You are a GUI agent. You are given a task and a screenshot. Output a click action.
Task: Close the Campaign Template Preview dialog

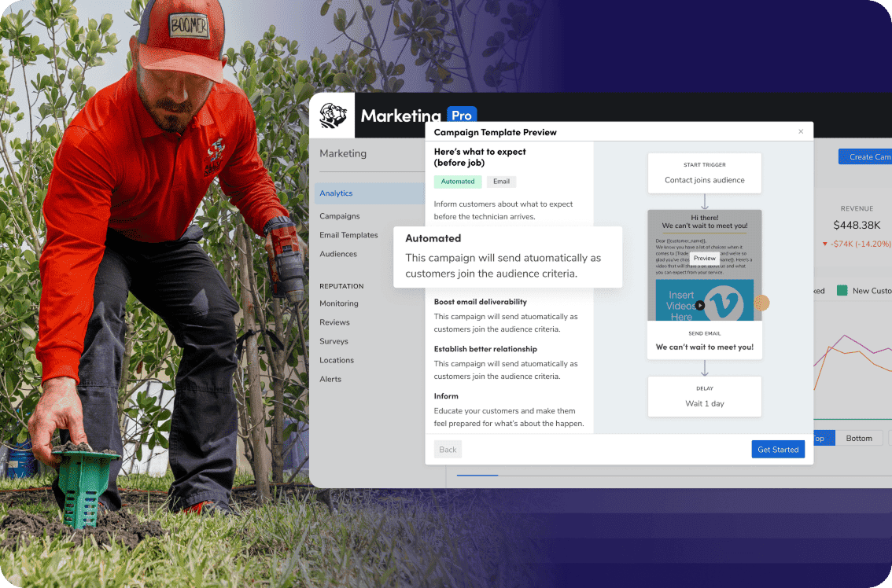801,132
